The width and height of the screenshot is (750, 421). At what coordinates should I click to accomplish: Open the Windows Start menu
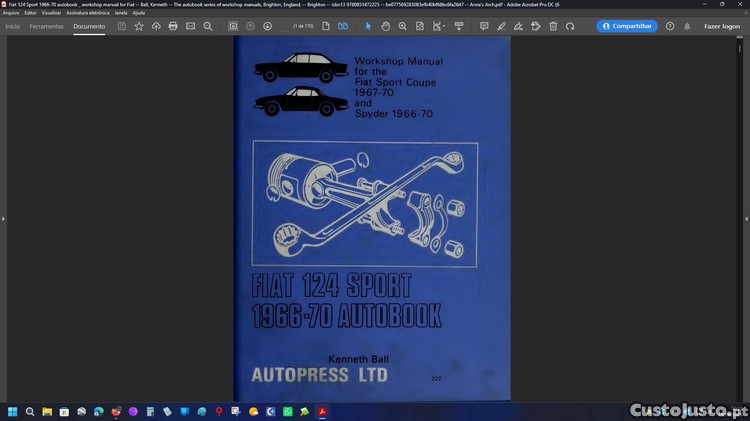12,411
